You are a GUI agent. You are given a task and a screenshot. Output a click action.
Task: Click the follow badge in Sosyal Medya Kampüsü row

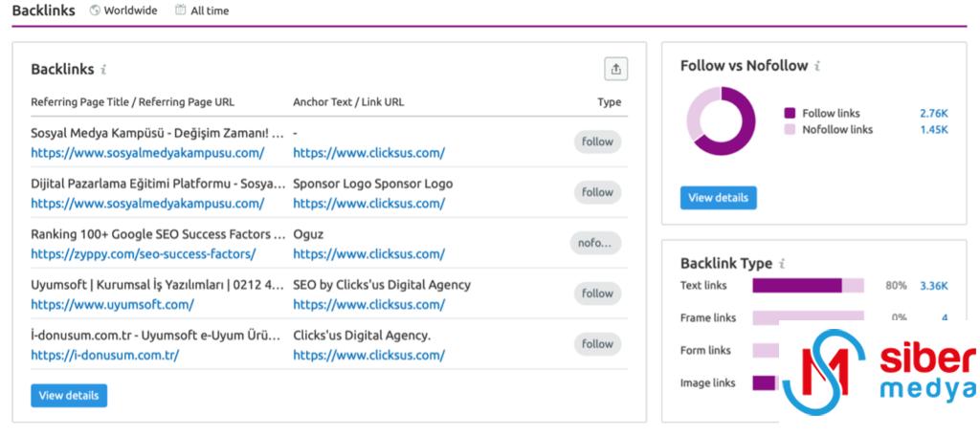tap(597, 141)
